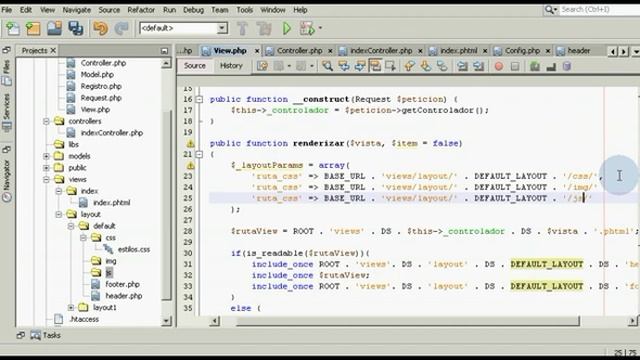Collapse the views folder

coord(46,180)
